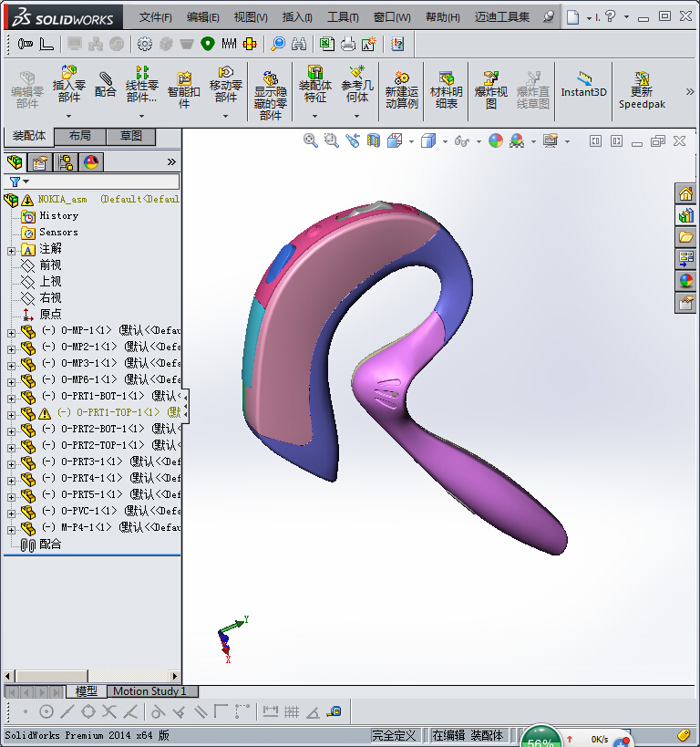Open Assembly Features (装配体特征) tool
Viewport: 700px width, 747px height.
[315, 84]
